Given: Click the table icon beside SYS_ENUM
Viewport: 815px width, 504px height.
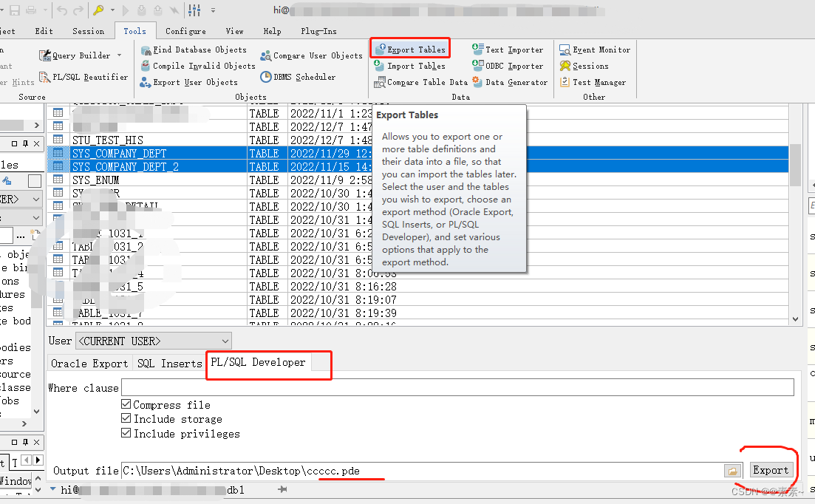Looking at the screenshot, I should [x=58, y=180].
